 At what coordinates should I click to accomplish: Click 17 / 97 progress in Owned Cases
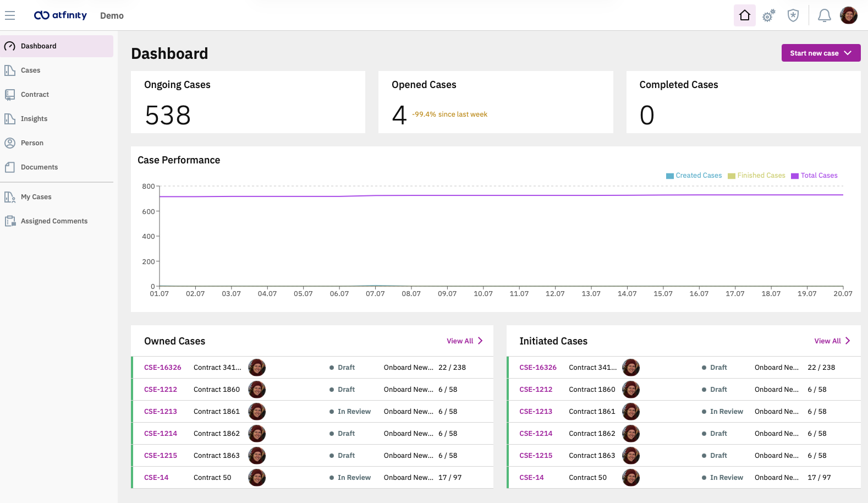(450, 478)
